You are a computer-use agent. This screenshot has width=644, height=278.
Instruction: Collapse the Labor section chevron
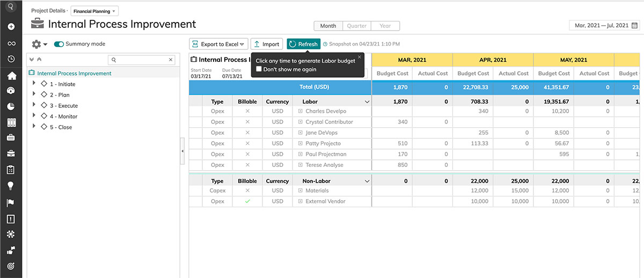[367, 101]
